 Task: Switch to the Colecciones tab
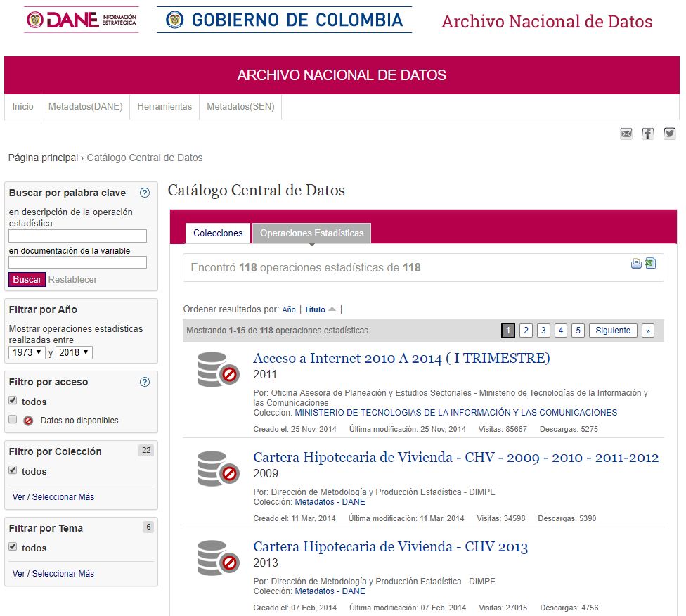[218, 233]
